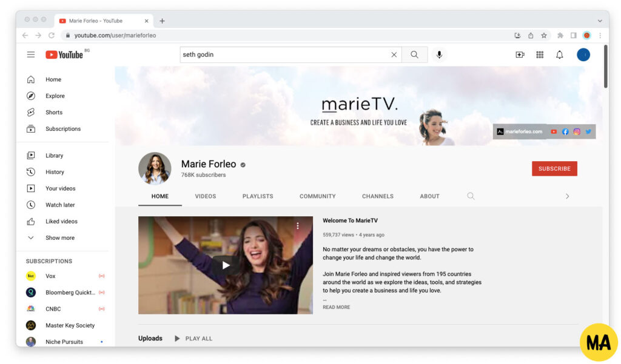Show more channel tabs with the right chevron
Screen dimensions: 621x364
pos(567,196)
